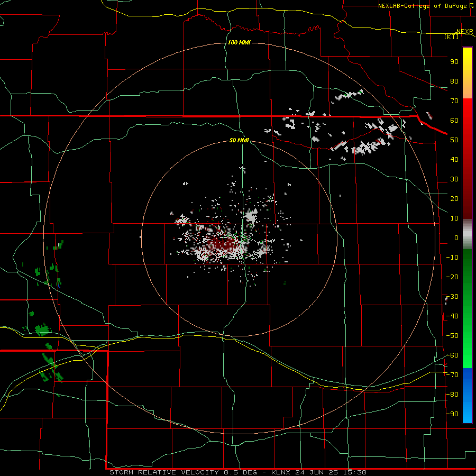This screenshot has width=476, height=476.
Task: Click the 30 value on velocity scale
Action: click(x=454, y=179)
